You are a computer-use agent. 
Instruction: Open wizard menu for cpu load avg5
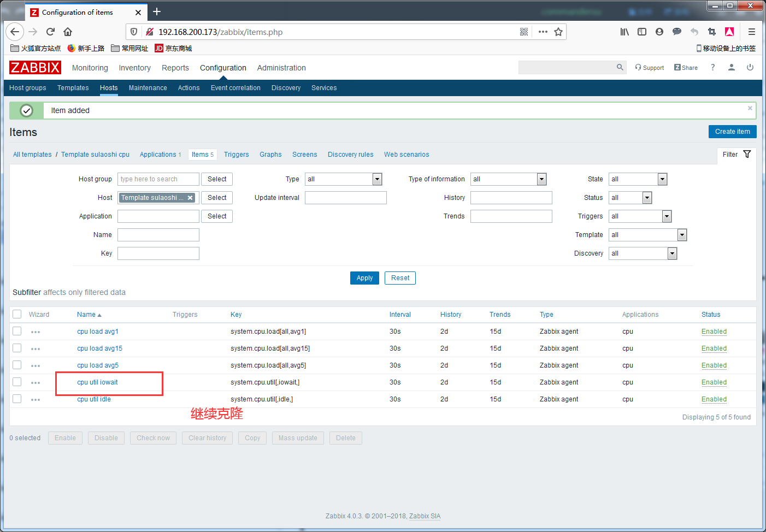[36, 366]
